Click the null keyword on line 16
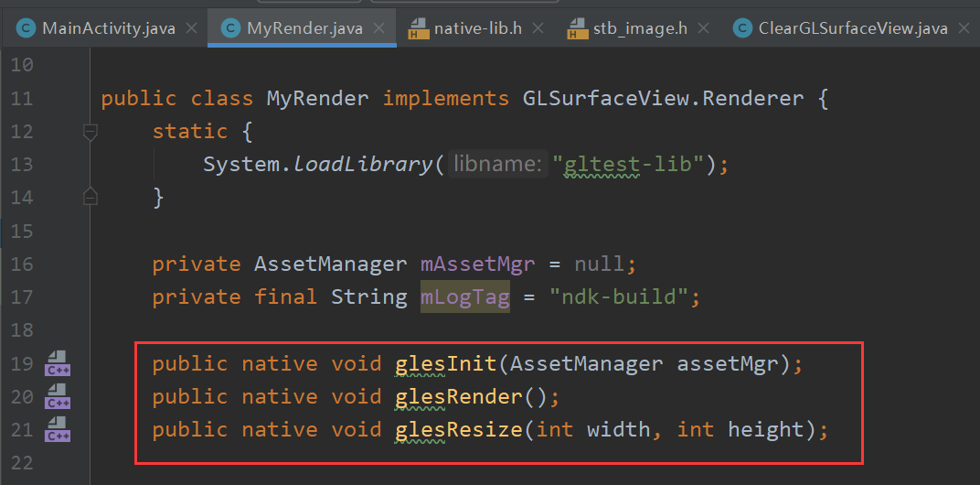 pos(600,264)
